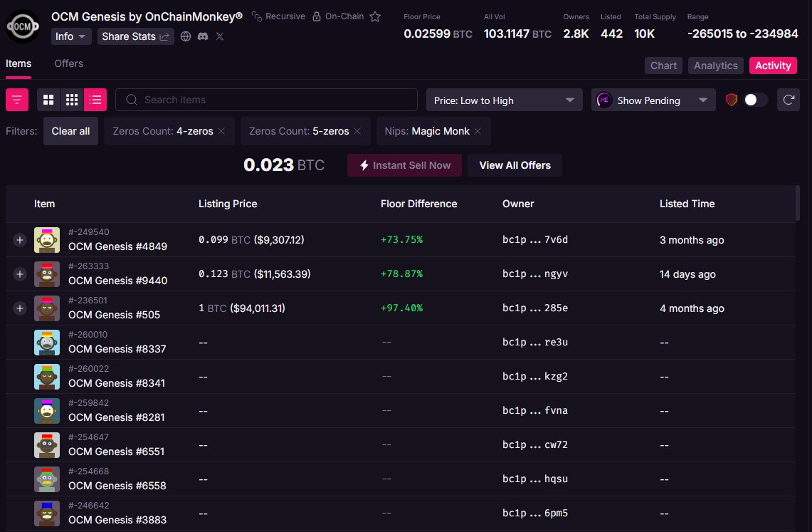
Task: Click the Listed Time column header
Action: 687,204
